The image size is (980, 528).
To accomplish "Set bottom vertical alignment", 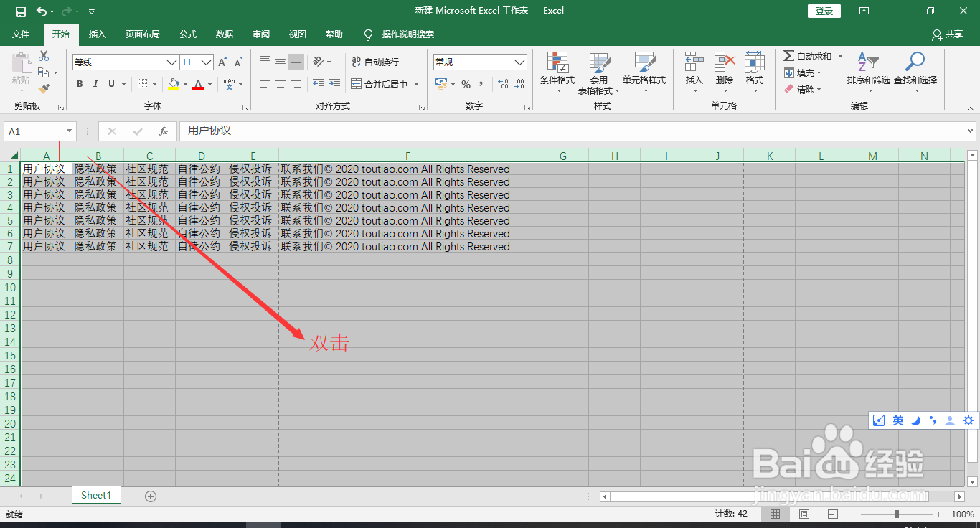I will point(296,62).
